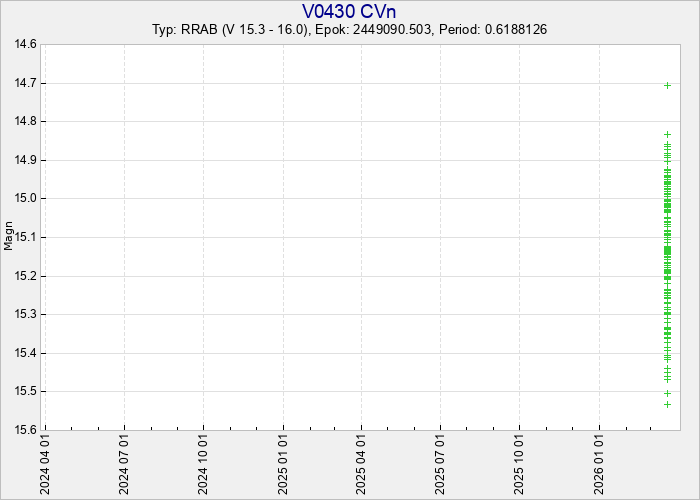Click the 2024 07 01 date label

pos(124,464)
